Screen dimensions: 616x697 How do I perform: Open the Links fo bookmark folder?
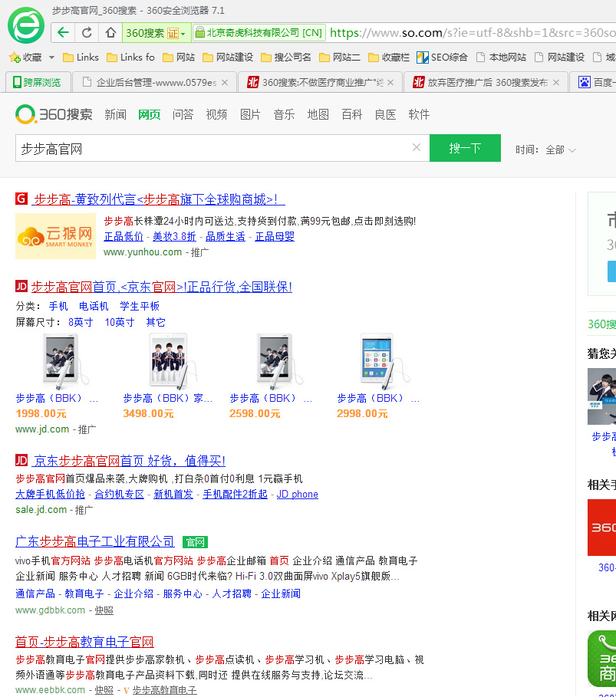[130, 58]
